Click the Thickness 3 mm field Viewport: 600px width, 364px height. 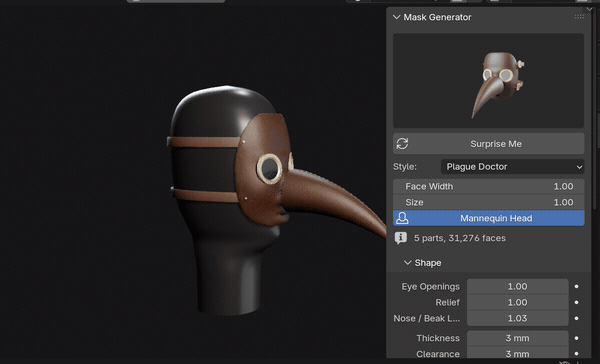pyautogui.click(x=517, y=338)
